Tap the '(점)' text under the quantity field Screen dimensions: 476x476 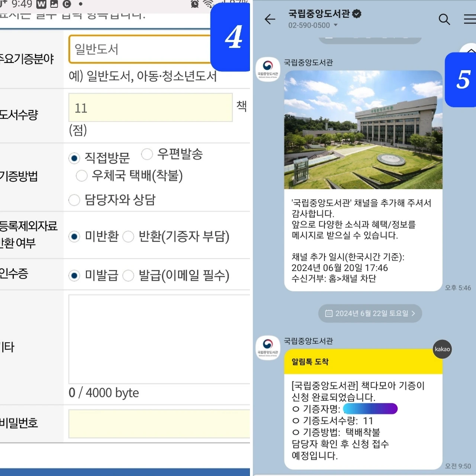click(78, 130)
